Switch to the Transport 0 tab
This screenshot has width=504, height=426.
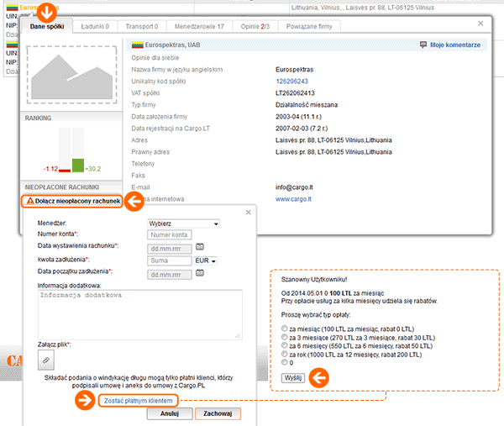pyautogui.click(x=142, y=26)
